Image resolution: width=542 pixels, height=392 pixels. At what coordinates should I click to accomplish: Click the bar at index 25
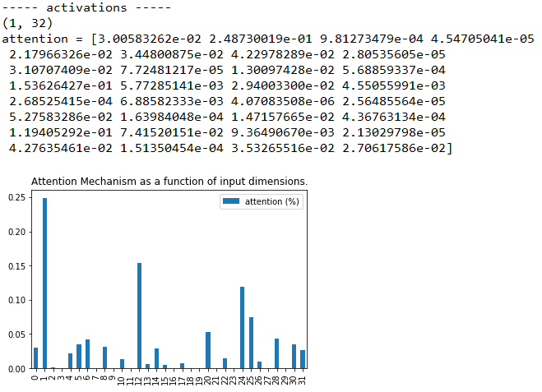click(251, 343)
